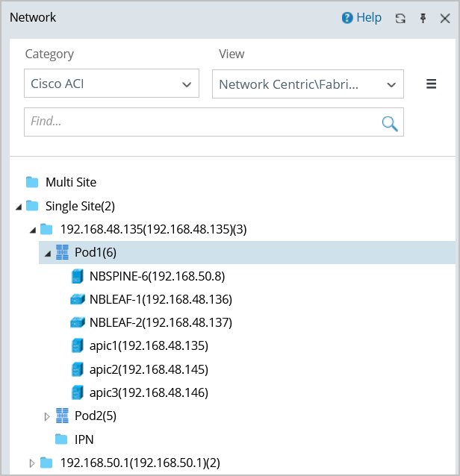Screen dimensions: 460x476
Task: Select the IPN folder entry
Action: (x=84, y=439)
